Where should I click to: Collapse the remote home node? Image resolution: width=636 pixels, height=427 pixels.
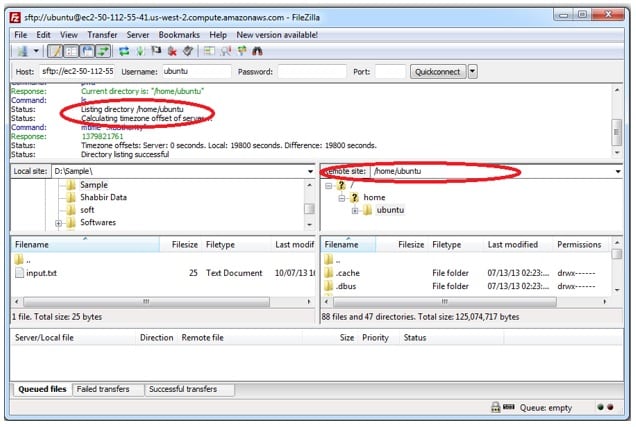click(342, 198)
